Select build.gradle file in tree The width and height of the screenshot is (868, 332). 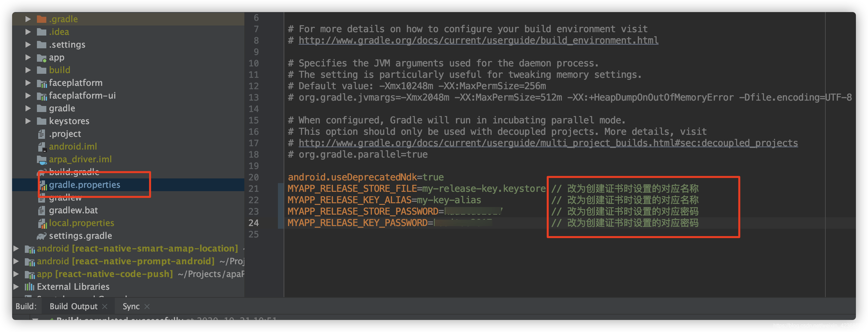[74, 172]
